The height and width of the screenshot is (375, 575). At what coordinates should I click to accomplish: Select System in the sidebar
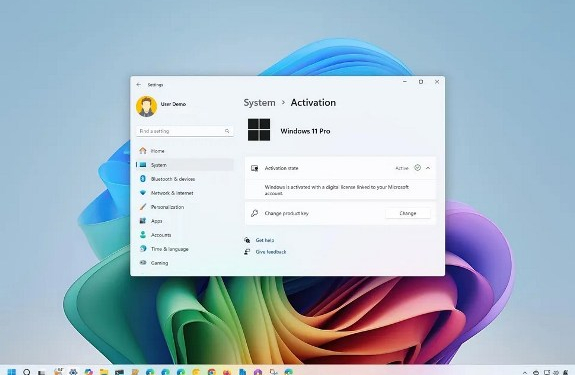(185, 165)
